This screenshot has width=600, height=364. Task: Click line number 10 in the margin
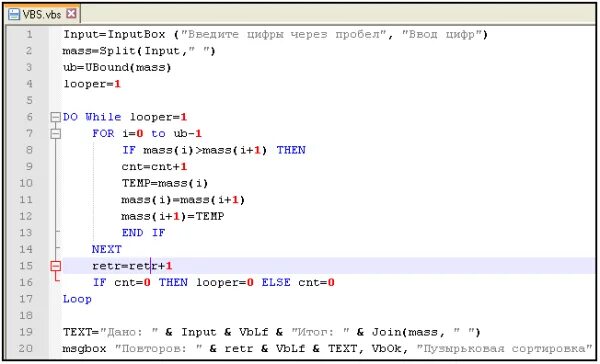click(x=26, y=183)
